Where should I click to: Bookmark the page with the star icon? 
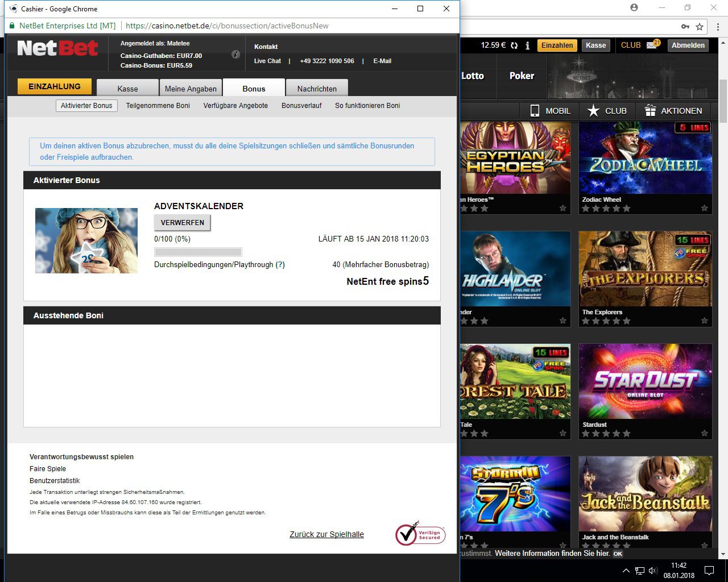click(700, 26)
